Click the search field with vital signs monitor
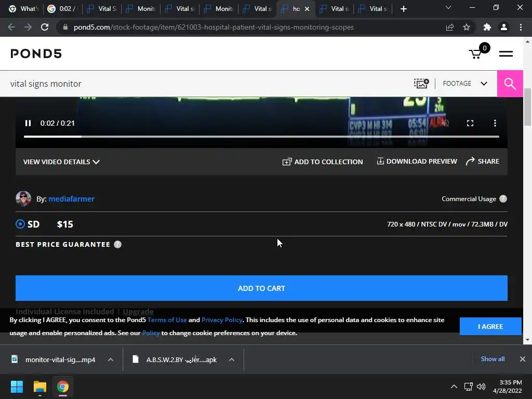 (x=204, y=84)
